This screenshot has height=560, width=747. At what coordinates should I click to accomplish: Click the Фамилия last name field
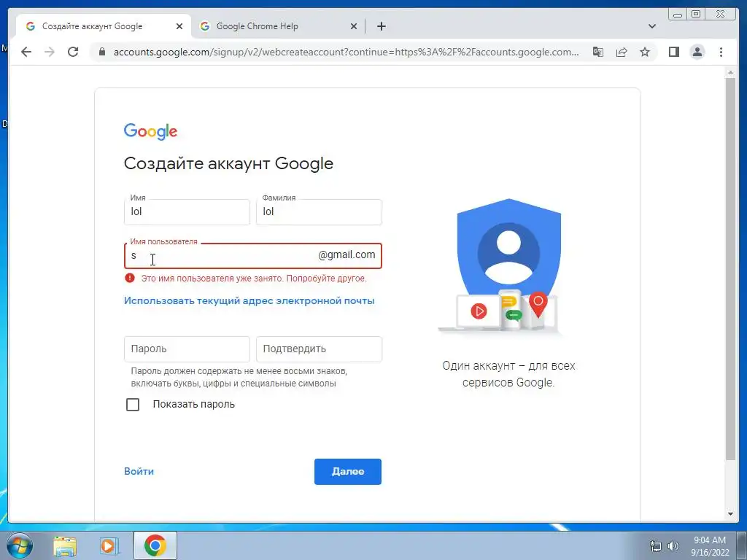319,212
